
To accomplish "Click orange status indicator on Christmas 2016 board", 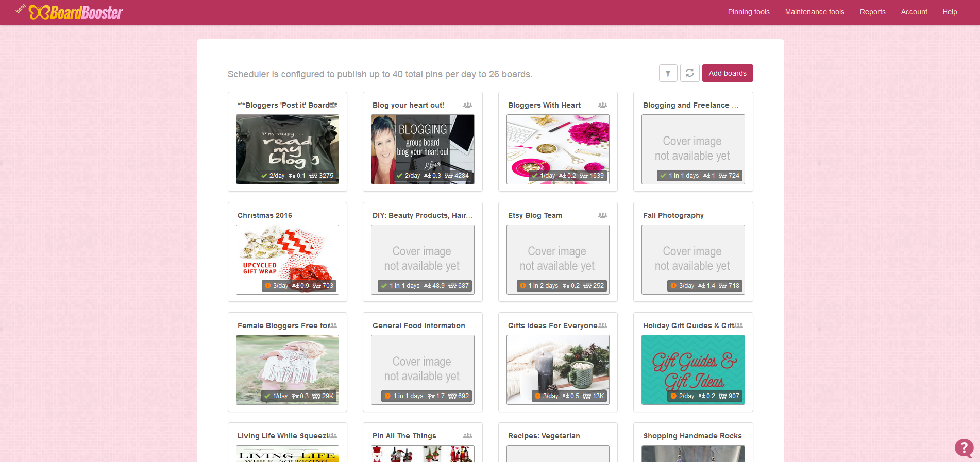I will pos(267,286).
